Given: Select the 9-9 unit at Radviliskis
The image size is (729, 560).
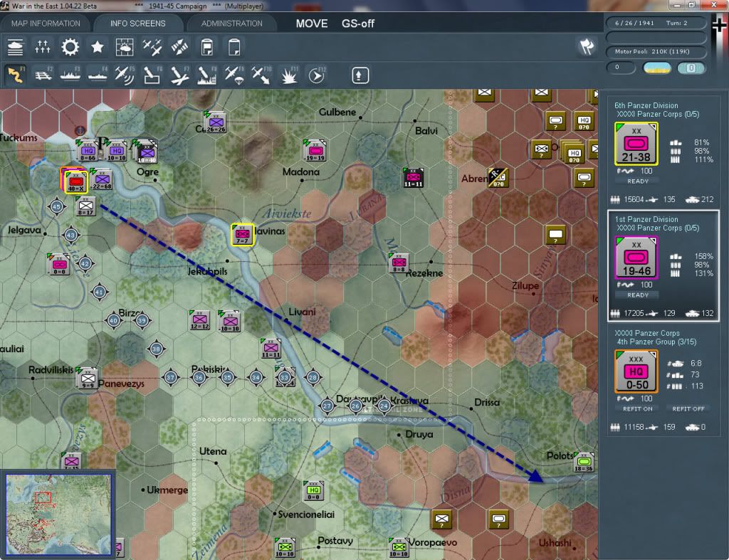Looking at the screenshot, I should 88,379.
